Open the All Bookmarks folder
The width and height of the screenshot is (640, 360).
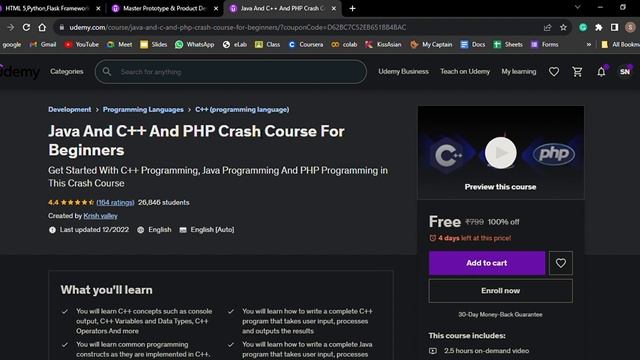620,44
